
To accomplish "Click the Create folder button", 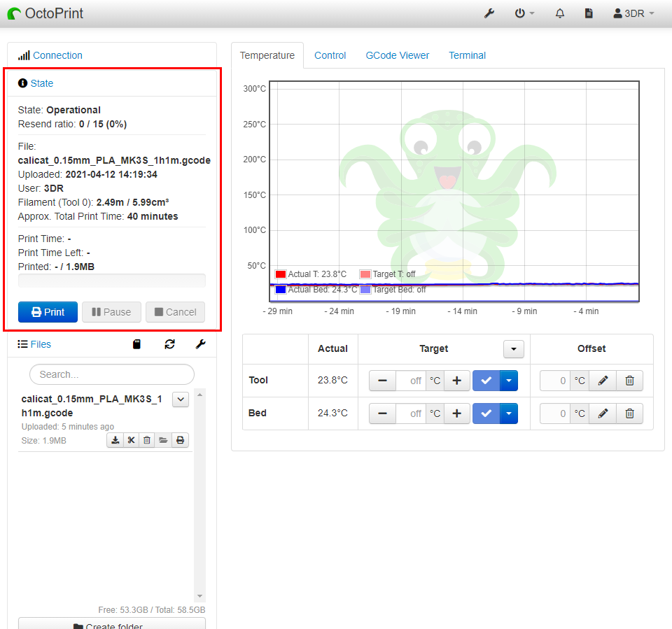I will (x=112, y=623).
